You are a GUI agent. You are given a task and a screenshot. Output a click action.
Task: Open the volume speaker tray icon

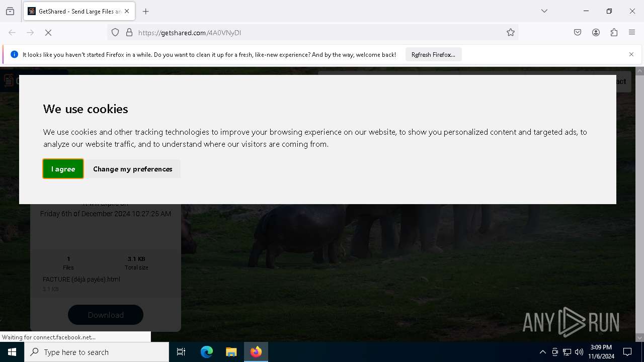(579, 352)
